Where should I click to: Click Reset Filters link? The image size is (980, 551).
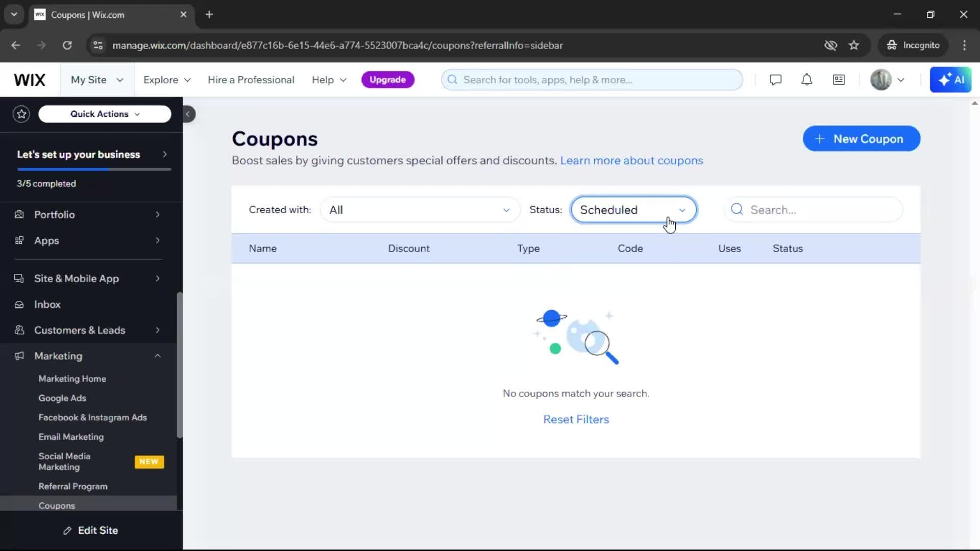point(576,419)
